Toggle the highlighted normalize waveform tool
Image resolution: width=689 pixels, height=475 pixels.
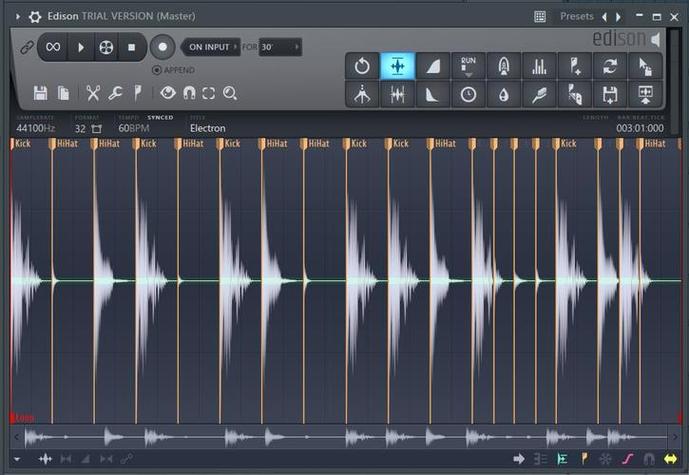tap(398, 66)
